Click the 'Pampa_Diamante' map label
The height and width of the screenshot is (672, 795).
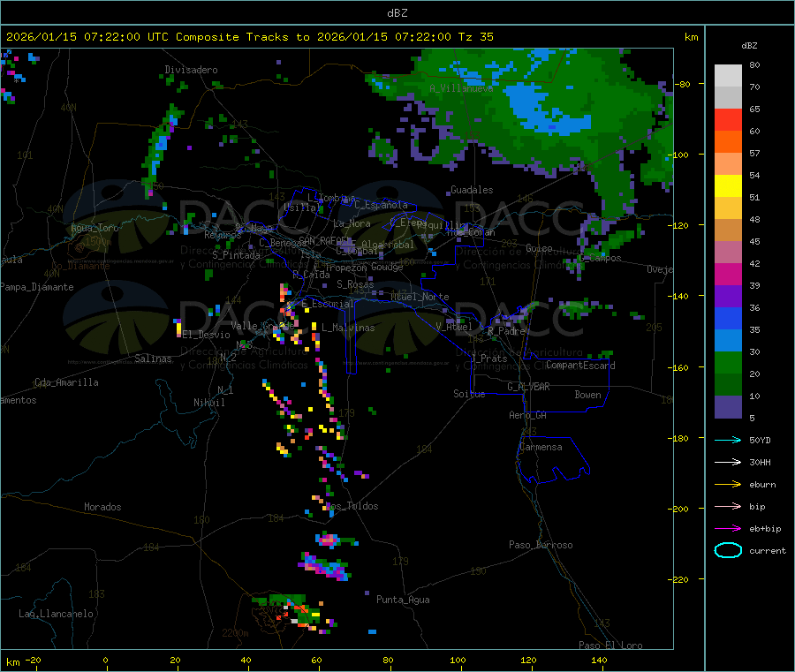(x=36, y=287)
